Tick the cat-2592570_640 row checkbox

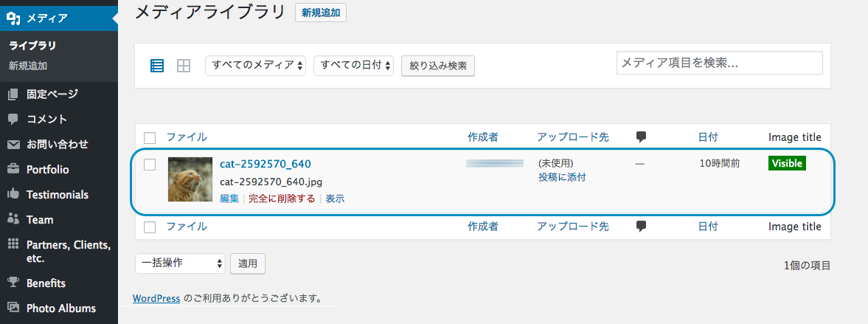pyautogui.click(x=150, y=165)
